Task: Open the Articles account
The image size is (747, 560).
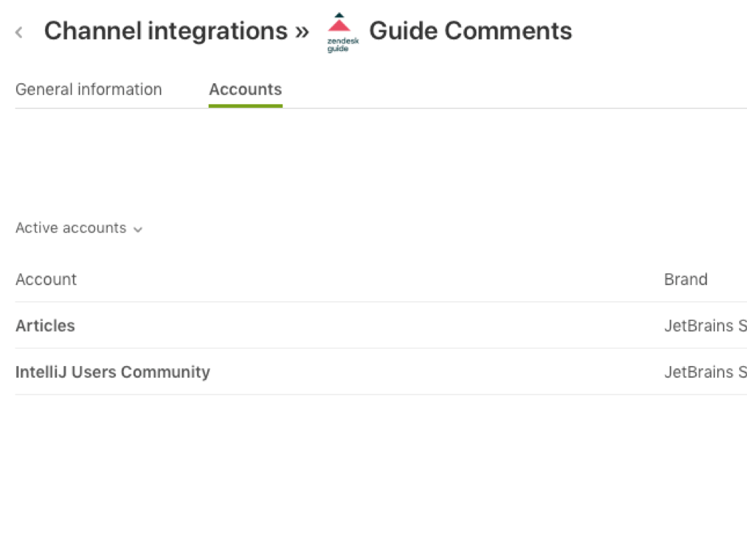Action: [45, 326]
